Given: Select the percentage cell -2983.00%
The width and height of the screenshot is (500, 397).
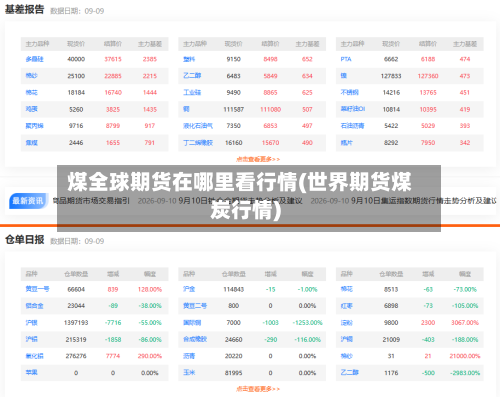Looking at the screenshot, I should pos(465,373).
